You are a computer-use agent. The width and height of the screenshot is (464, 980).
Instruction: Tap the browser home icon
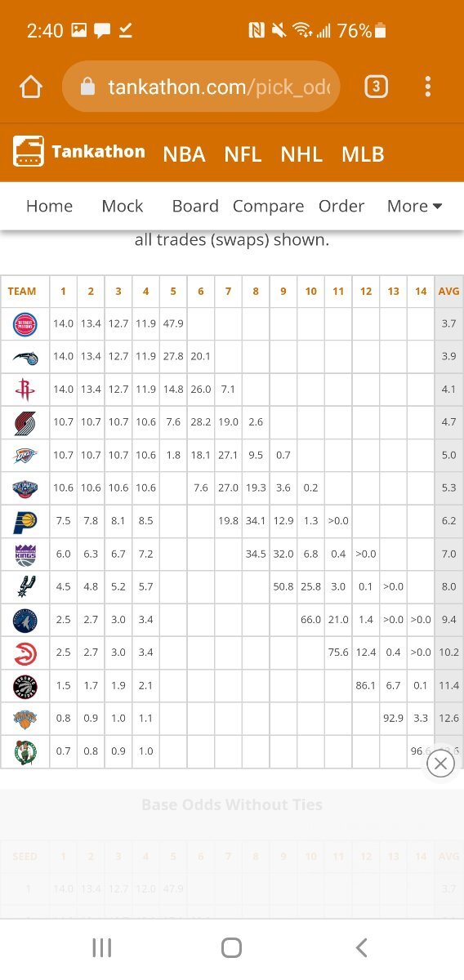click(30, 87)
